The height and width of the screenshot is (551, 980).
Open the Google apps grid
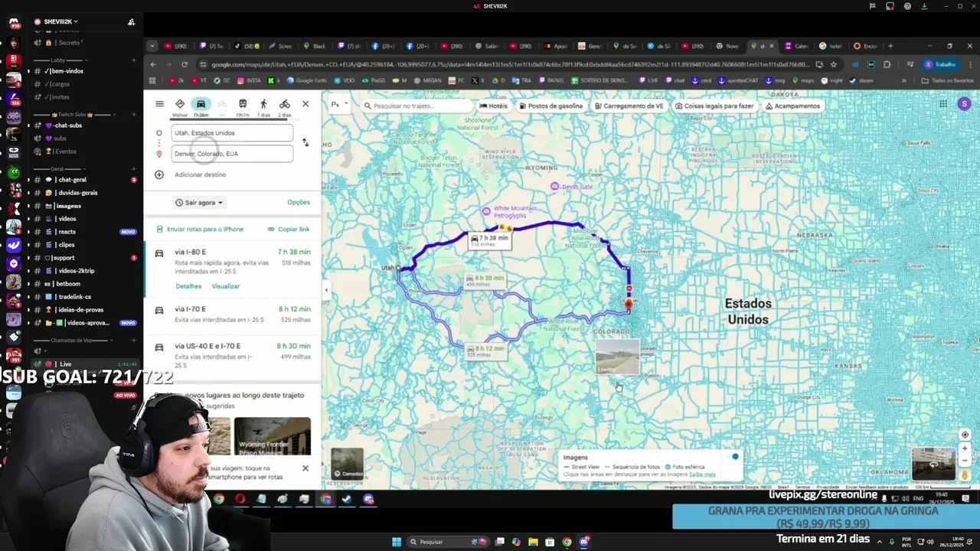click(x=943, y=104)
